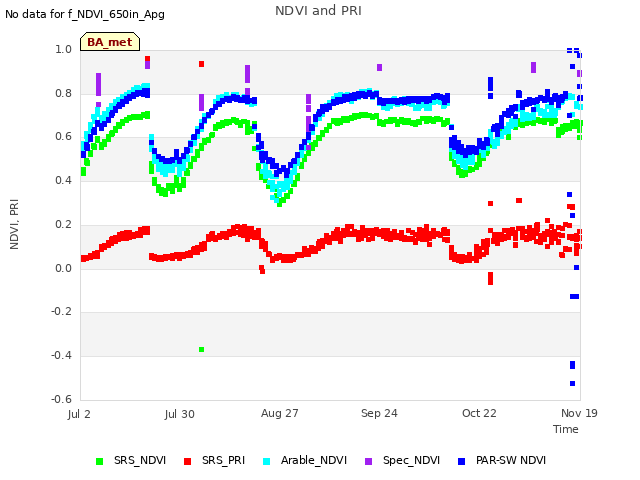
Task: Click the cyan Arable_NDVI legend swatch
Action: pyautogui.click(x=267, y=461)
